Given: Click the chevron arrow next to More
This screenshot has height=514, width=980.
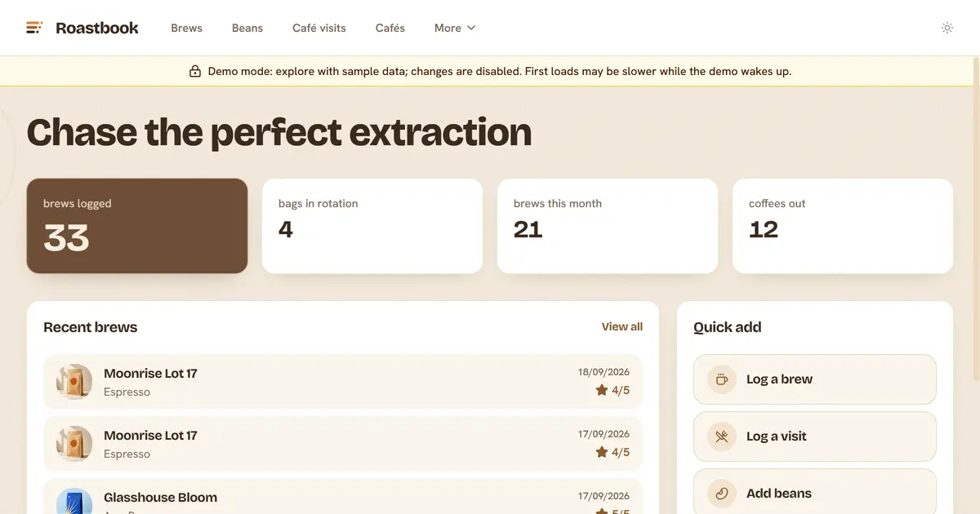Looking at the screenshot, I should coord(471,28).
